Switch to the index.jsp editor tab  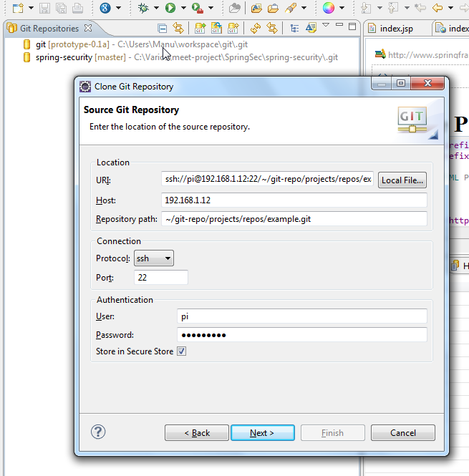(397, 29)
